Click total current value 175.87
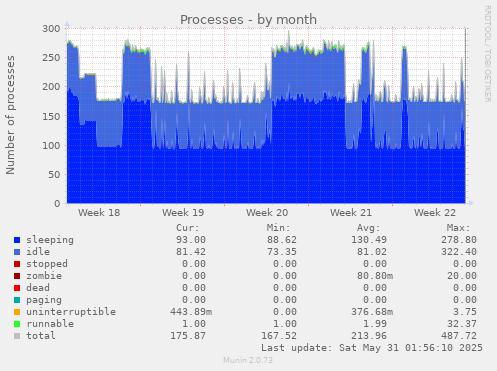 188,336
